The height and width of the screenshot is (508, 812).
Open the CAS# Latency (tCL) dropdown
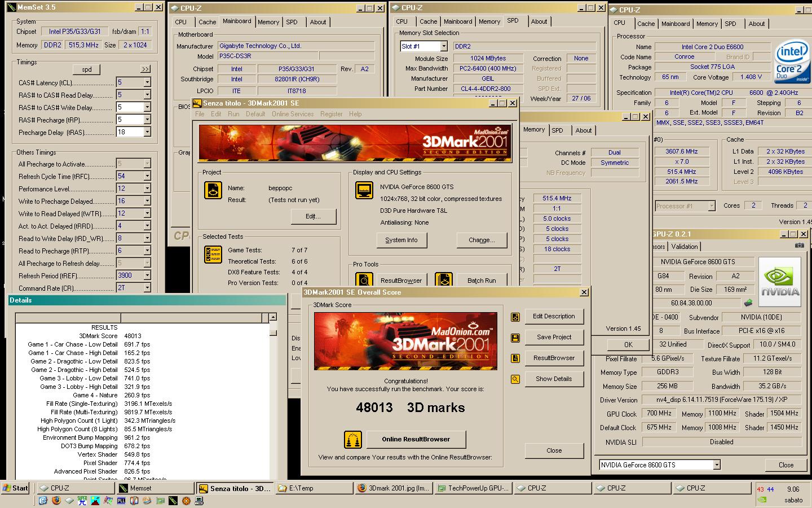pyautogui.click(x=147, y=82)
